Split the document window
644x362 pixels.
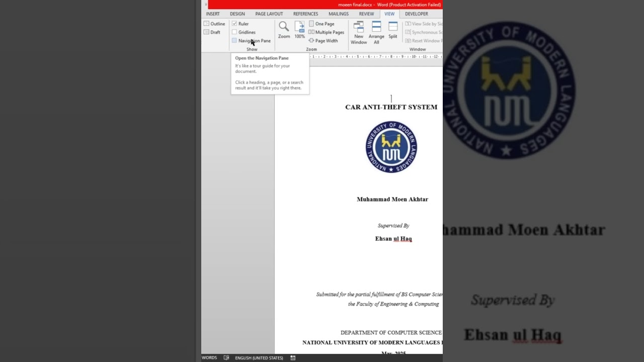393,30
